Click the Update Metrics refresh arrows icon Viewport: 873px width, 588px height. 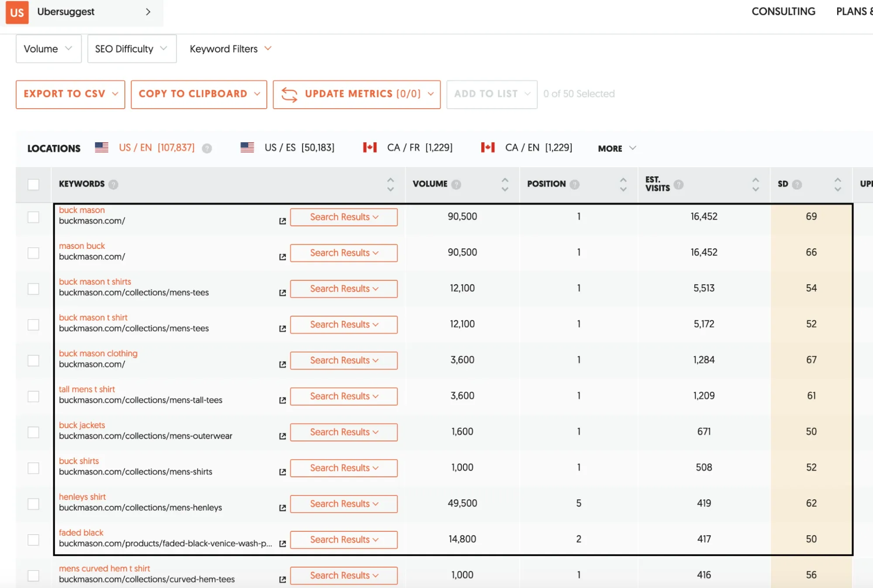pos(289,94)
